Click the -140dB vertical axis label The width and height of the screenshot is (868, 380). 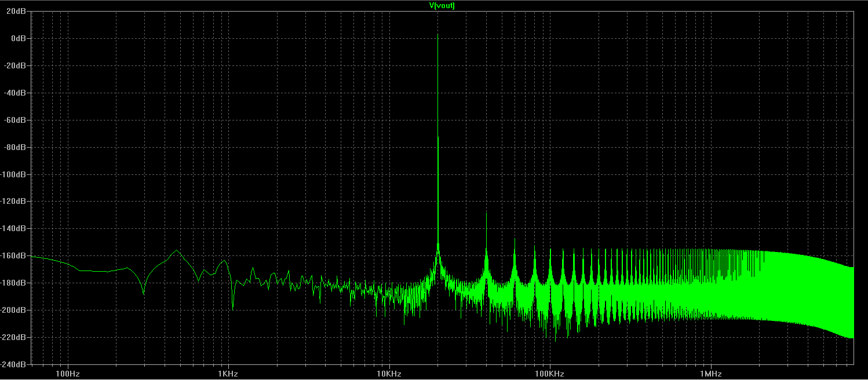pyautogui.click(x=14, y=229)
